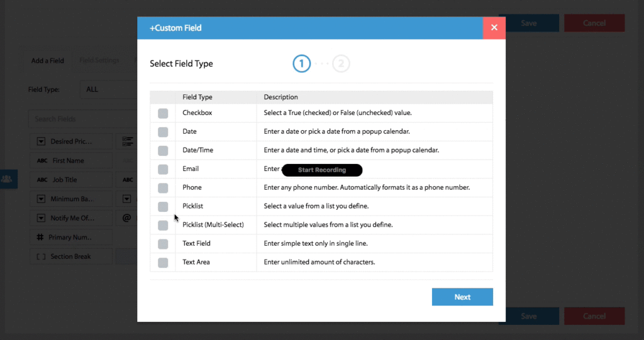Click the top Save button behind dialog
Image resolution: width=644 pixels, height=340 pixels.
point(528,23)
